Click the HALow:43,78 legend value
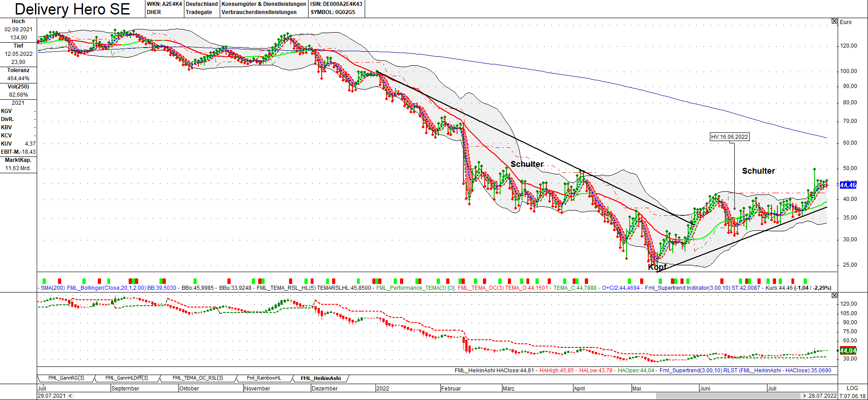The height and width of the screenshot is (400, 868). [596, 371]
